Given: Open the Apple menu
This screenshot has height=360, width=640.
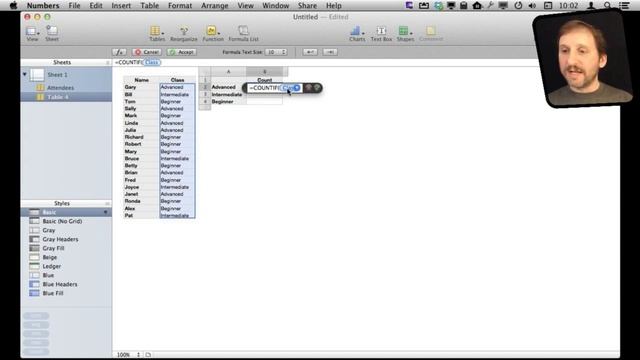Looking at the screenshot, I should 13,5.
